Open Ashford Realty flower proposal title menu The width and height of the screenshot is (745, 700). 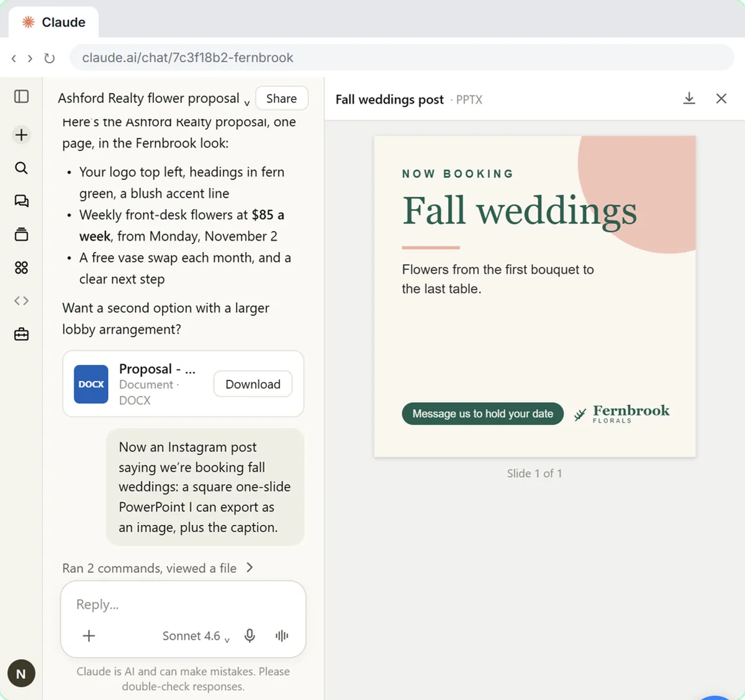pos(154,99)
